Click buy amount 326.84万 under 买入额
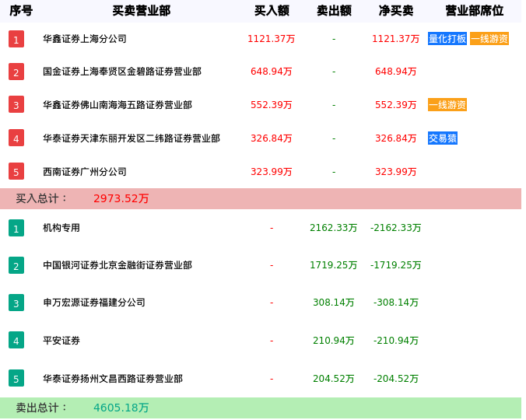This screenshot has height=420, width=526. tap(272, 138)
